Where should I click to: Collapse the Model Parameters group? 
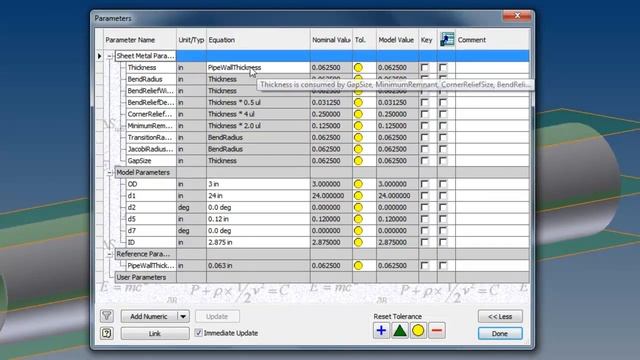pos(109,173)
